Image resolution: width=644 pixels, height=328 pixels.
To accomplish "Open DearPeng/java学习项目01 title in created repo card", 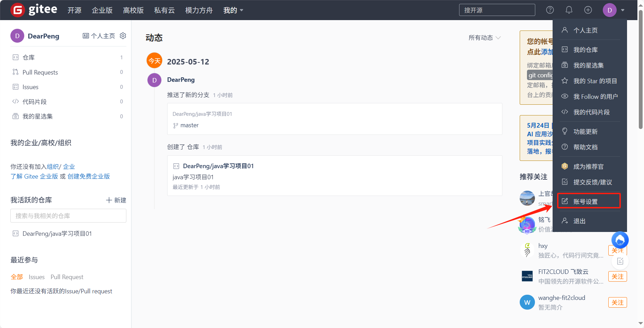I will [218, 166].
